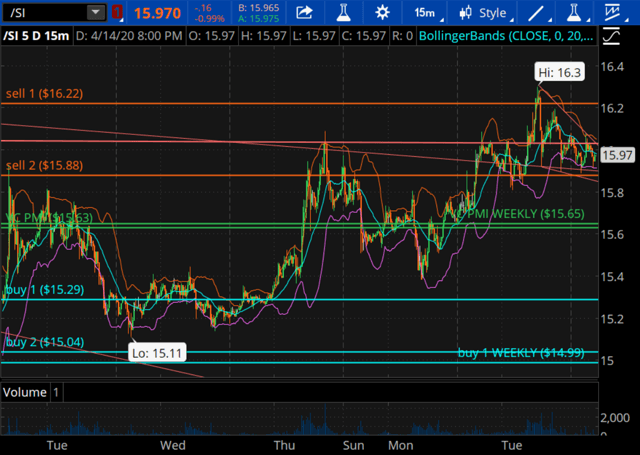This screenshot has height=455, width=640.
Task: Open chart settings gear icon
Action: [x=382, y=13]
